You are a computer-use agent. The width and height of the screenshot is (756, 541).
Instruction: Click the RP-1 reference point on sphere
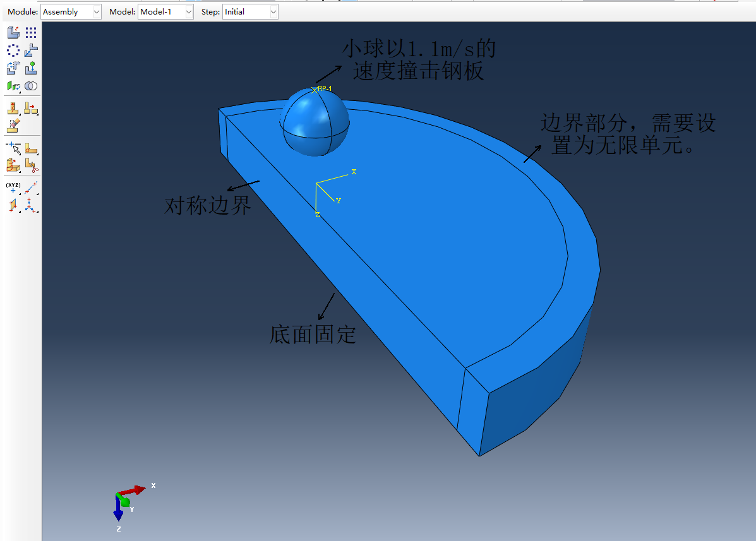point(315,90)
